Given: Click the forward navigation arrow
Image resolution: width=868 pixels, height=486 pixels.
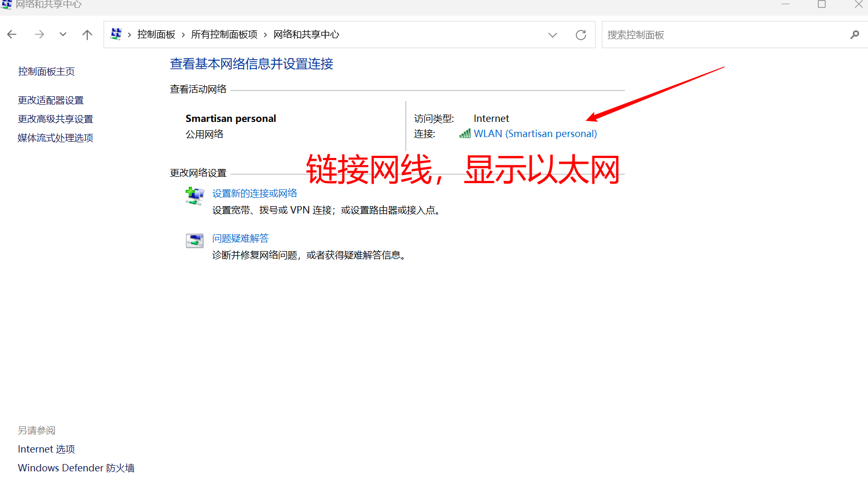Looking at the screenshot, I should point(39,34).
